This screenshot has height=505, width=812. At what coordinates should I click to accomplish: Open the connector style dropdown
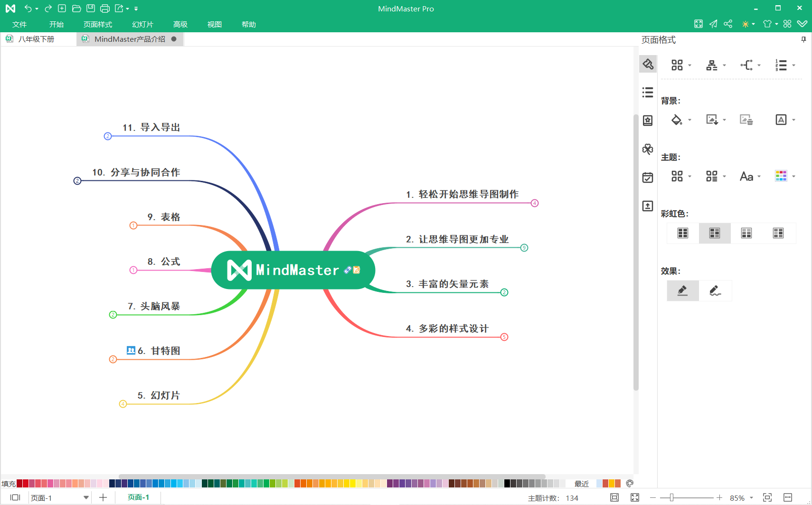pos(750,65)
